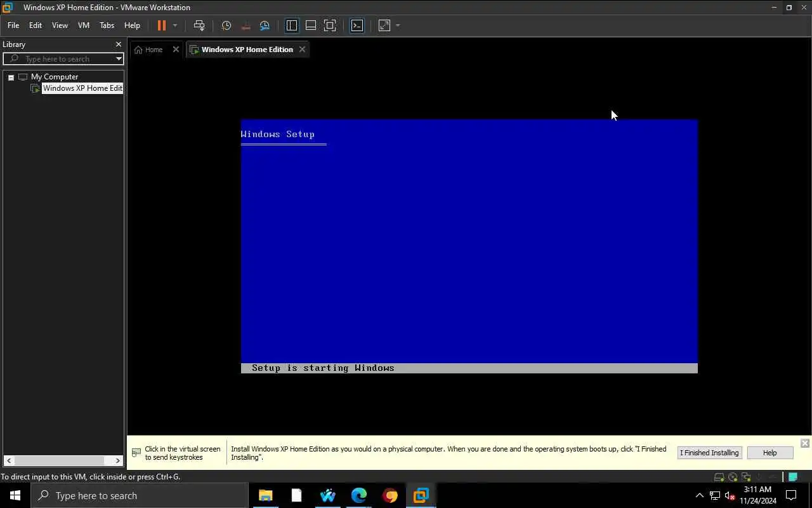Open the clock showing 3:11 AM
Image resolution: width=812 pixels, height=508 pixels.
coord(758,495)
